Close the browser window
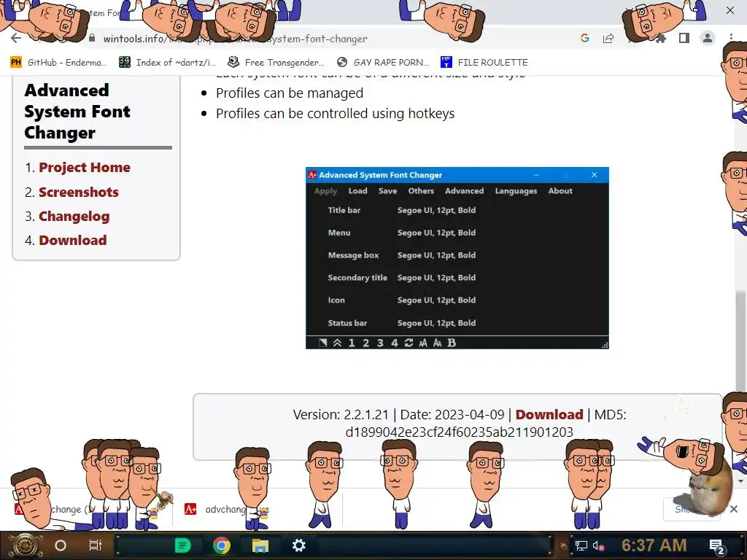Viewport: 747px width, 560px height. tap(729, 10)
